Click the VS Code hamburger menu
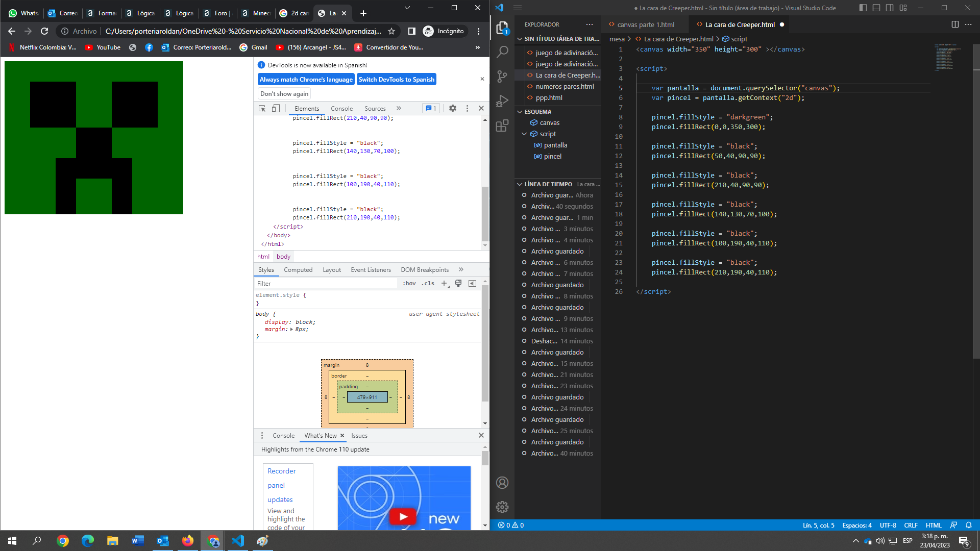The width and height of the screenshot is (980, 551). [x=518, y=8]
